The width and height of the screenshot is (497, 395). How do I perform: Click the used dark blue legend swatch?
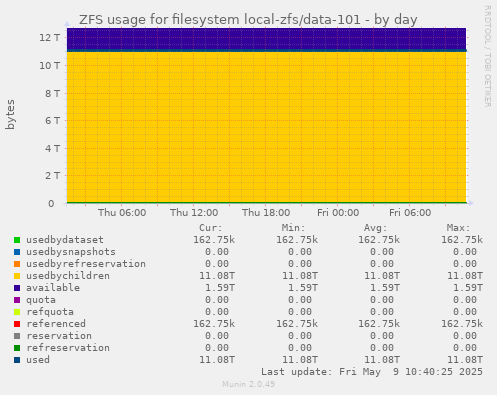pos(17,360)
